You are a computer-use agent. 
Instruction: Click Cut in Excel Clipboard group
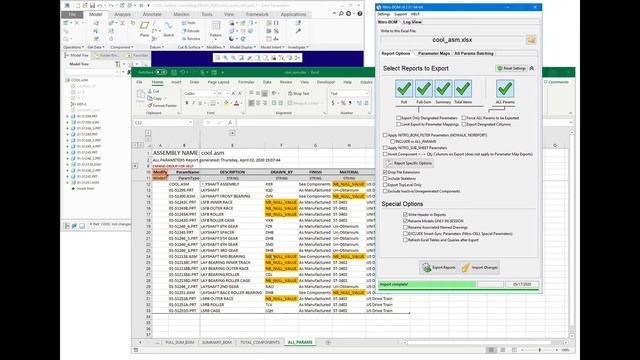(153, 91)
